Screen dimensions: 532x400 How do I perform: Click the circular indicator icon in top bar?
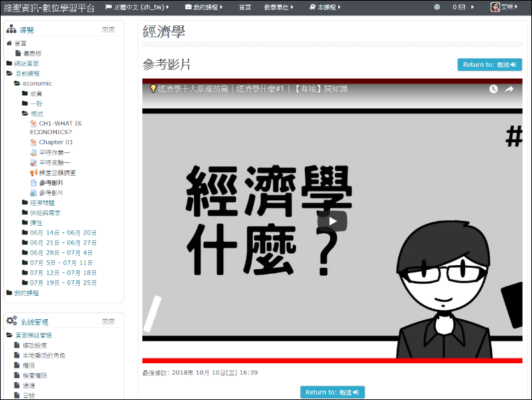(x=437, y=7)
